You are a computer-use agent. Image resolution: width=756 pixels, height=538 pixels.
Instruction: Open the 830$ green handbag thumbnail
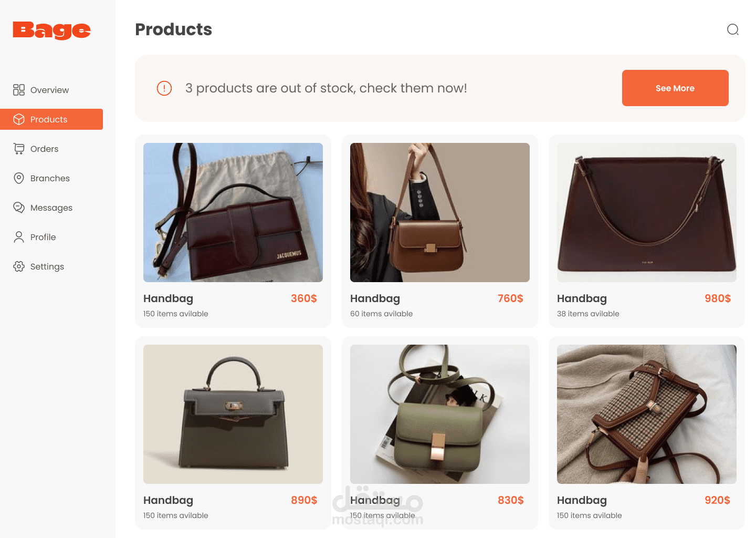point(440,414)
